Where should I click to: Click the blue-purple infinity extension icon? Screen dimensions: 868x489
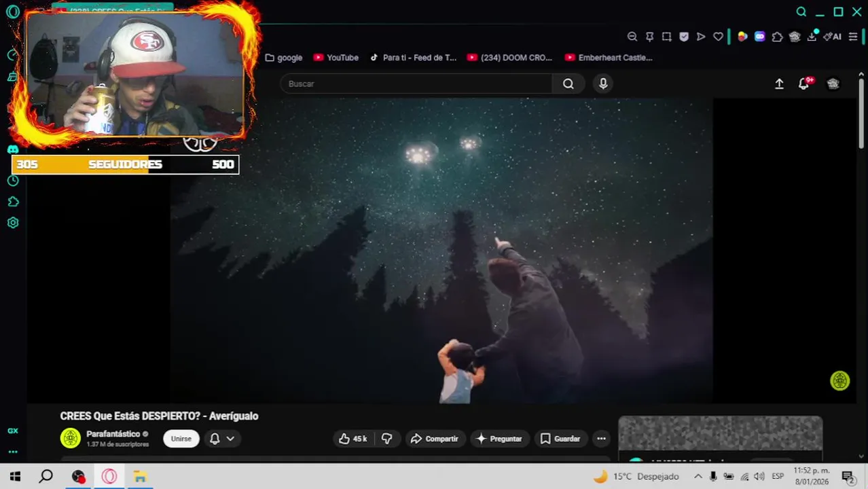pos(760,37)
